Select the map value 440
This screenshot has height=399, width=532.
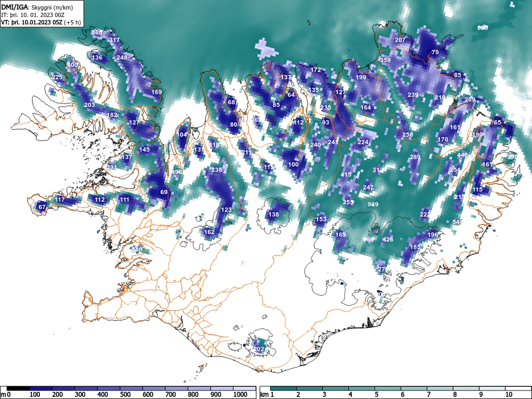pyautogui.click(x=462, y=155)
